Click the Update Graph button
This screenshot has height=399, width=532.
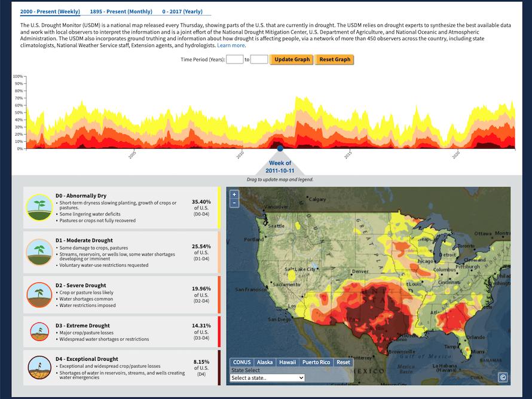291,59
